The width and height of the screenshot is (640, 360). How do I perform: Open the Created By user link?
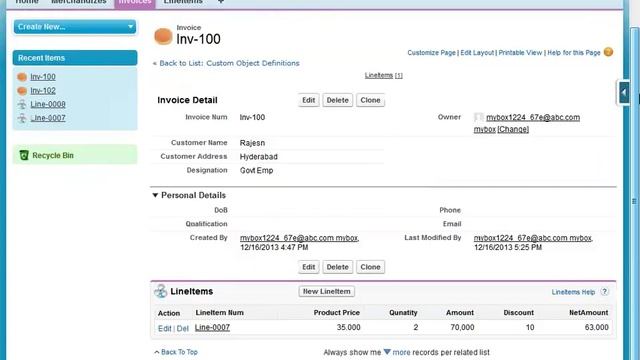point(299,238)
